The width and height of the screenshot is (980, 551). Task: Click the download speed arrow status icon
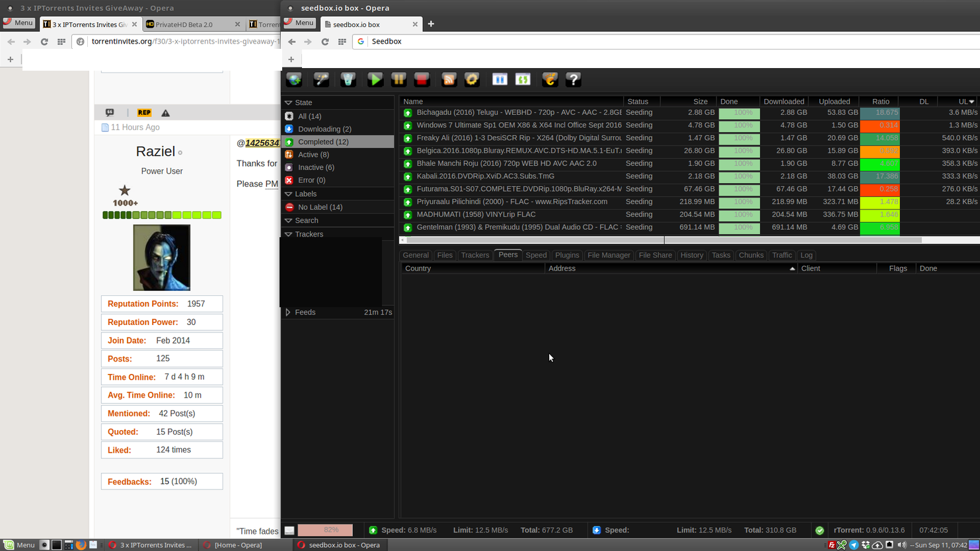[x=597, y=530]
